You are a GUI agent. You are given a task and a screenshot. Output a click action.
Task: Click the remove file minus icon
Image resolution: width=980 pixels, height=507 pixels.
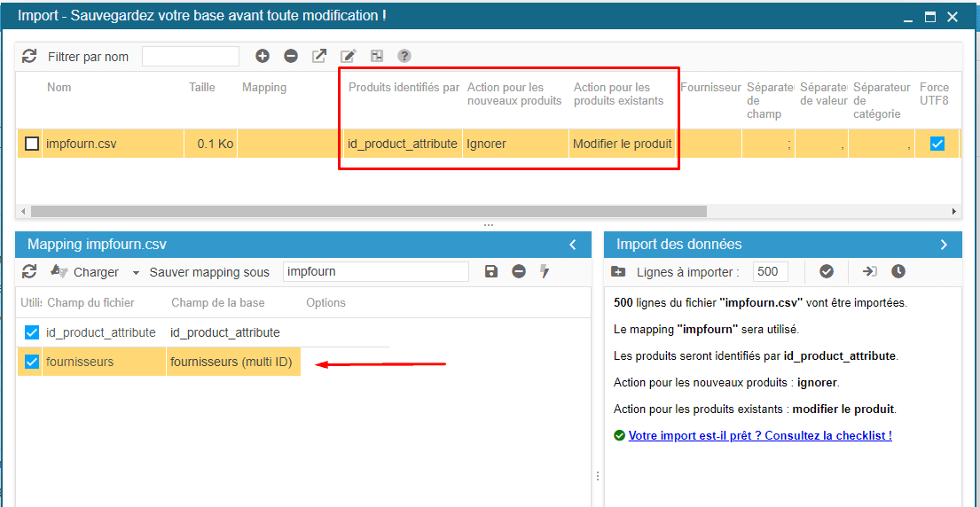click(x=291, y=56)
